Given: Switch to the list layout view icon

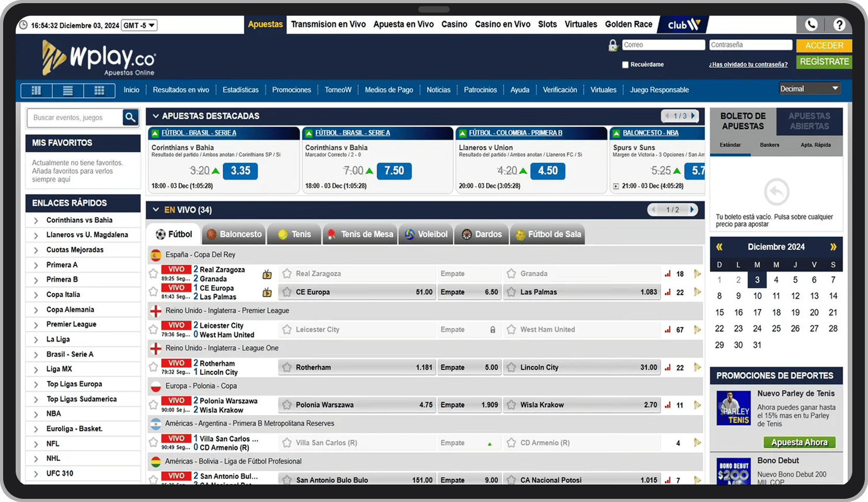Looking at the screenshot, I should point(68,90).
